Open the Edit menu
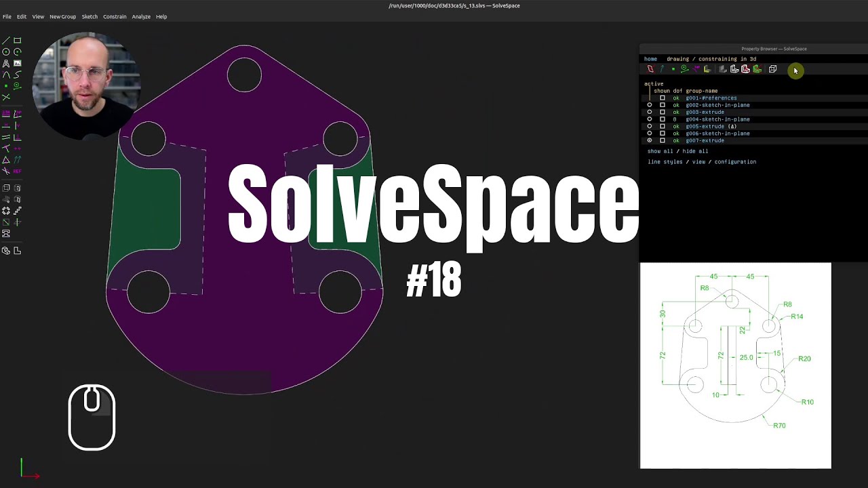Screen dimensions: 868x488 pos(22,16)
